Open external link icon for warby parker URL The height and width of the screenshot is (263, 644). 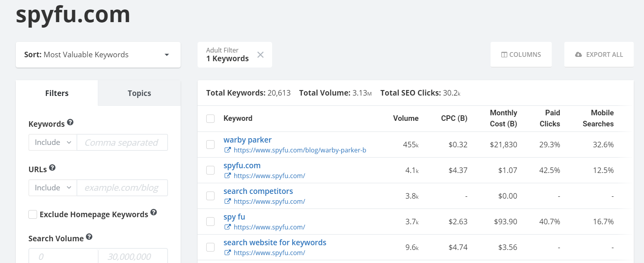(x=228, y=150)
